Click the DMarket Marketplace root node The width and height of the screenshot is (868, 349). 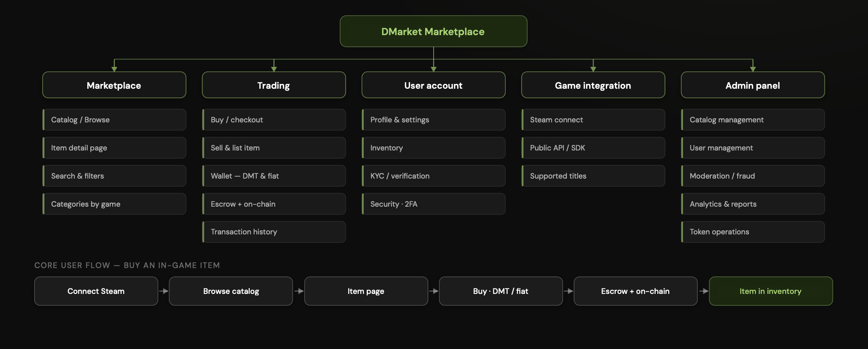click(x=433, y=31)
